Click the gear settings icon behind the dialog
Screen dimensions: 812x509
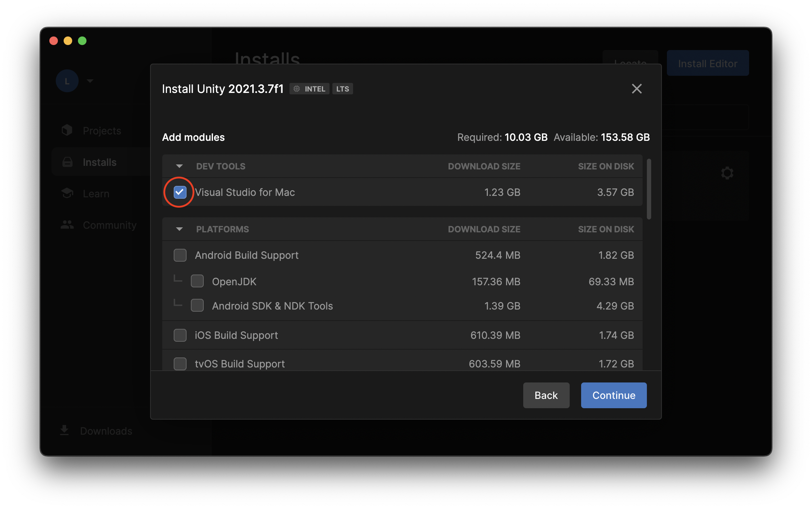tap(727, 173)
